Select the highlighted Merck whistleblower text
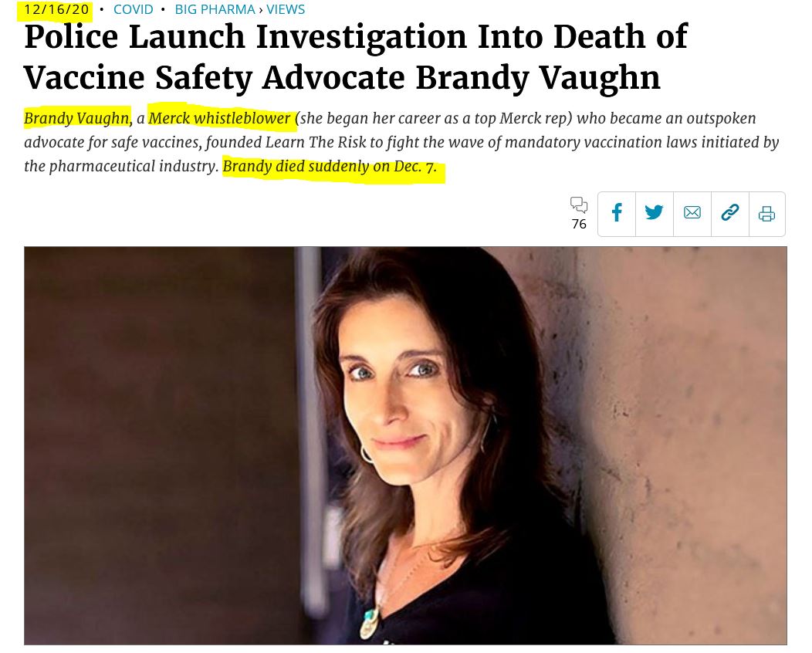 point(219,118)
